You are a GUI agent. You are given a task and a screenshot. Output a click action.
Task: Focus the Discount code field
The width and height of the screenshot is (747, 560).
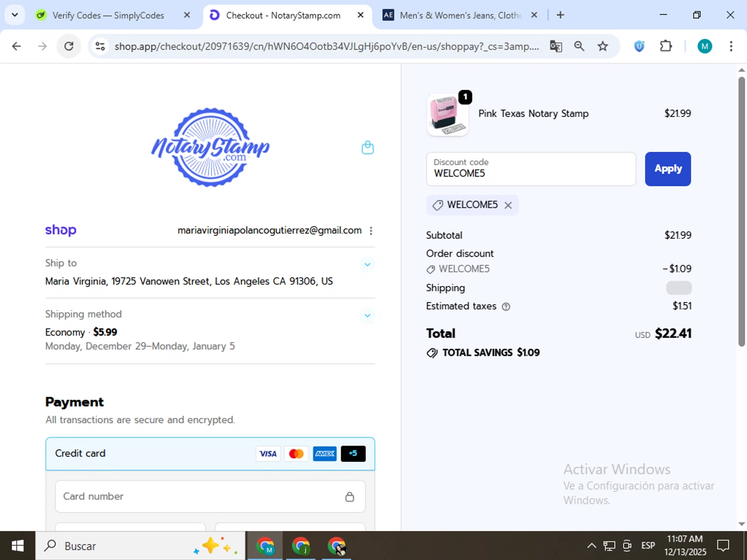point(531,169)
